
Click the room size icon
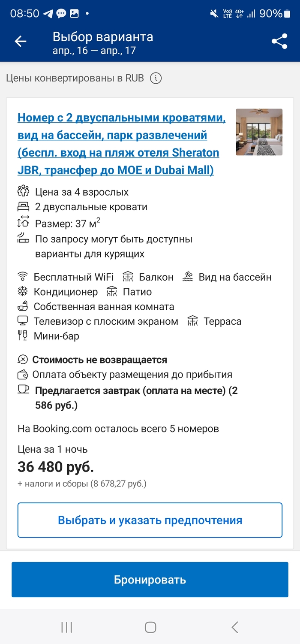click(24, 221)
